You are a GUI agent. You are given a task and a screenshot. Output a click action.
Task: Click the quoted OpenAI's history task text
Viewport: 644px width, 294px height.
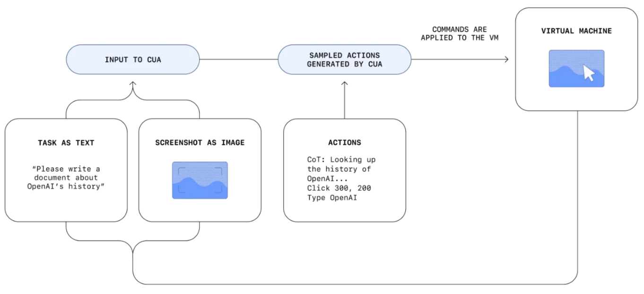point(66,178)
